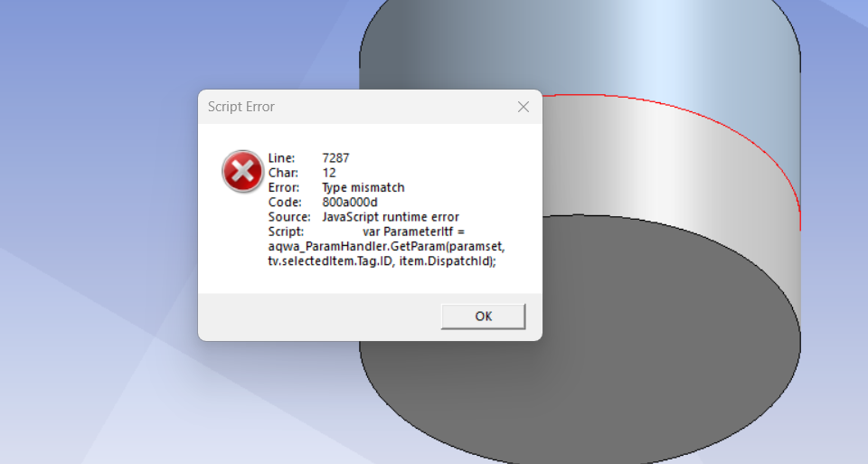
Task: Select the upper blue-grey cylinder body
Action: point(581,44)
